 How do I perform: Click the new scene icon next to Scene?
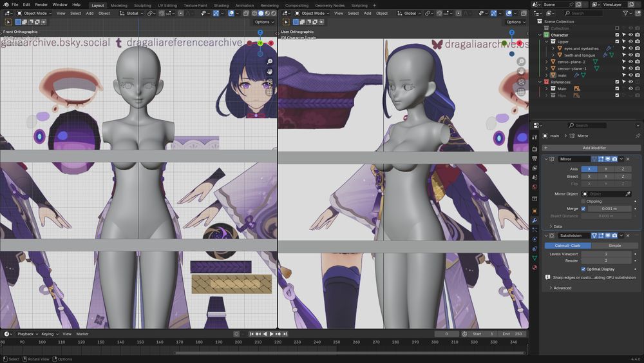coord(579,5)
